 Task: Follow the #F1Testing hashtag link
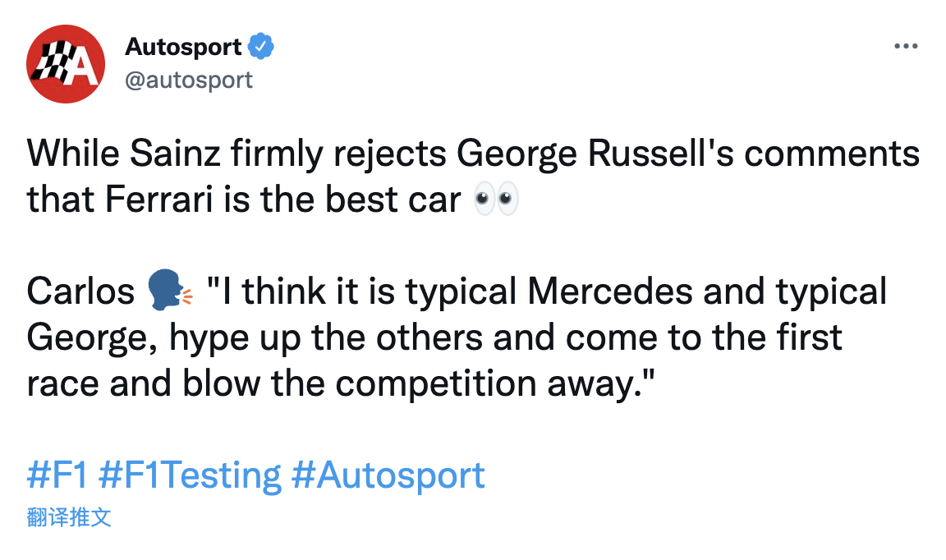click(x=190, y=476)
